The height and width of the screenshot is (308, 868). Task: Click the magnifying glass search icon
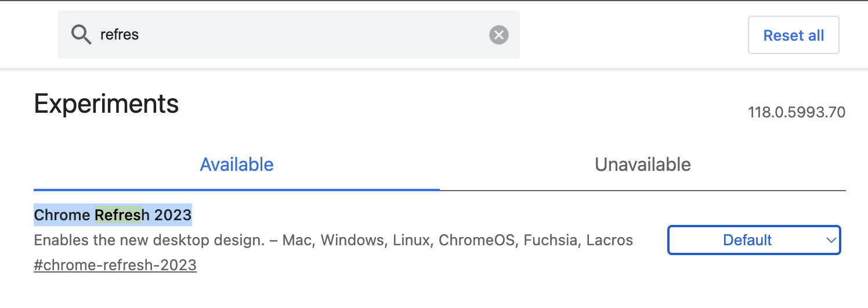pos(81,35)
